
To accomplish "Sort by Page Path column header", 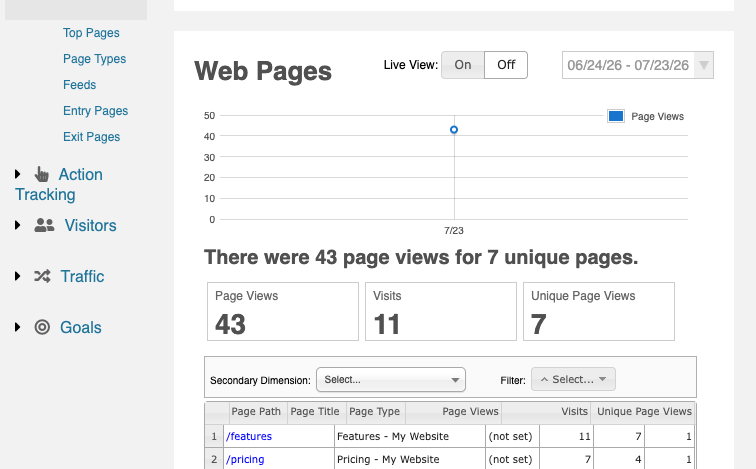I will click(x=258, y=412).
